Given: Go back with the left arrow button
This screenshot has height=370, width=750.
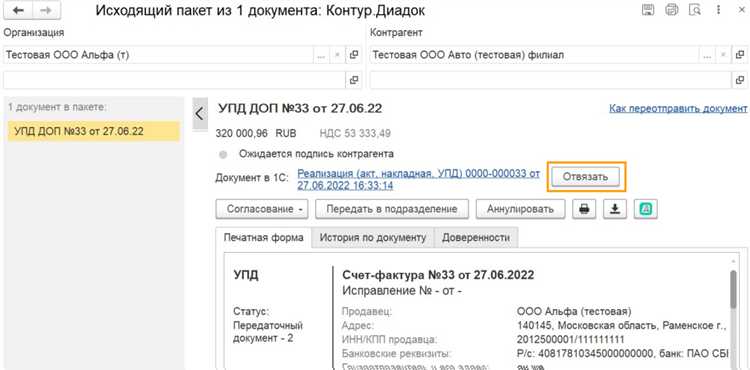Looking at the screenshot, I should click(18, 11).
